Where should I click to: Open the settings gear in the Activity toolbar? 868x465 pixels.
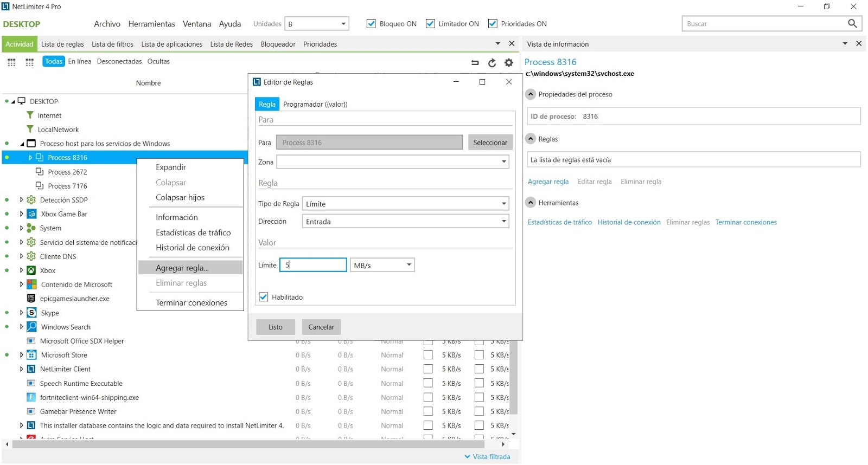[x=509, y=63]
